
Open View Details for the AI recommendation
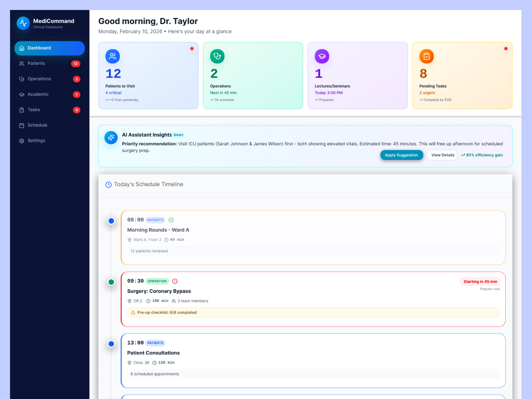pos(442,155)
